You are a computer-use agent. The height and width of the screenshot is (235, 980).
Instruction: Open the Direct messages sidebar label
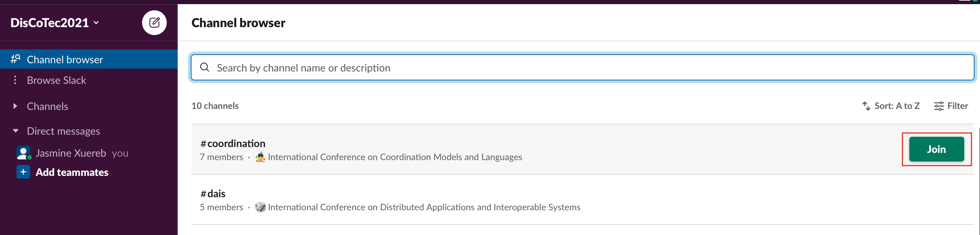63,131
